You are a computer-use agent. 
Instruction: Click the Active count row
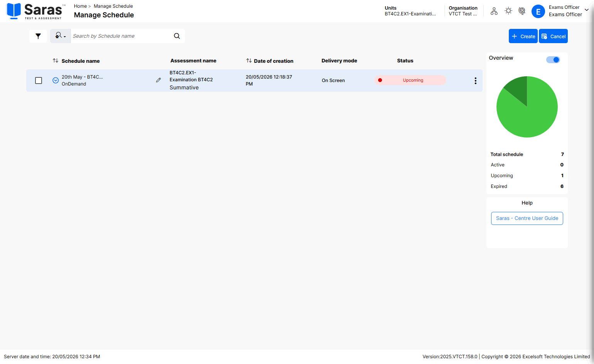527,165
